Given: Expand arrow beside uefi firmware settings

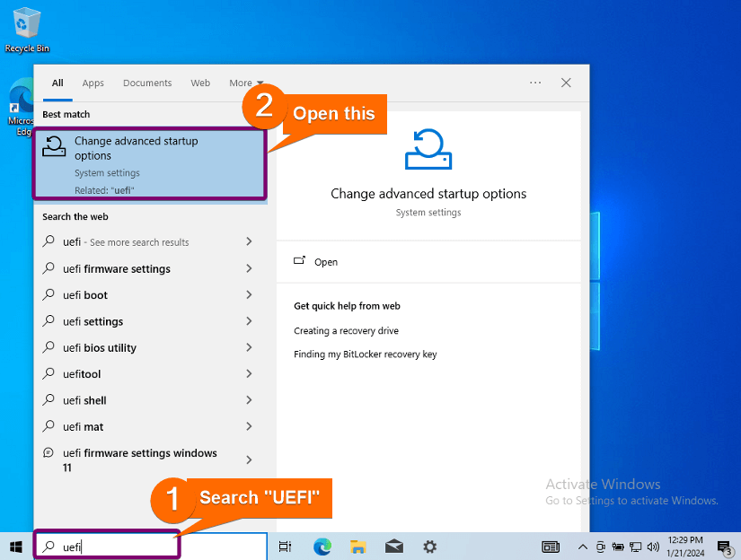Looking at the screenshot, I should tap(249, 268).
